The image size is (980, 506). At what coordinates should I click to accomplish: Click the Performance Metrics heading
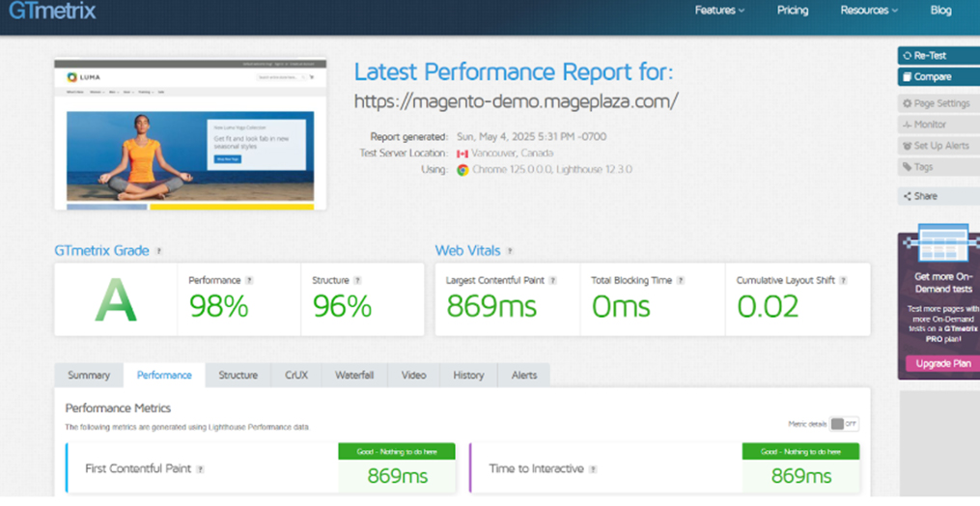point(118,408)
